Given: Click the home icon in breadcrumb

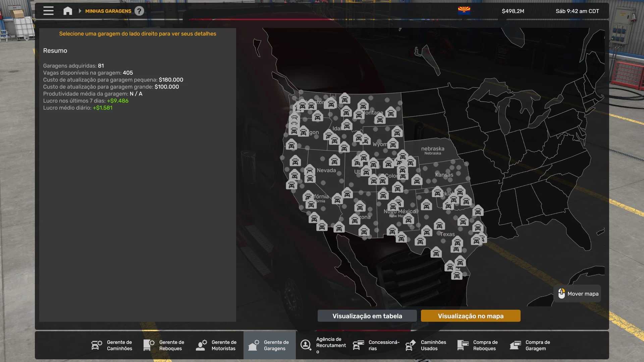Looking at the screenshot, I should tap(68, 11).
